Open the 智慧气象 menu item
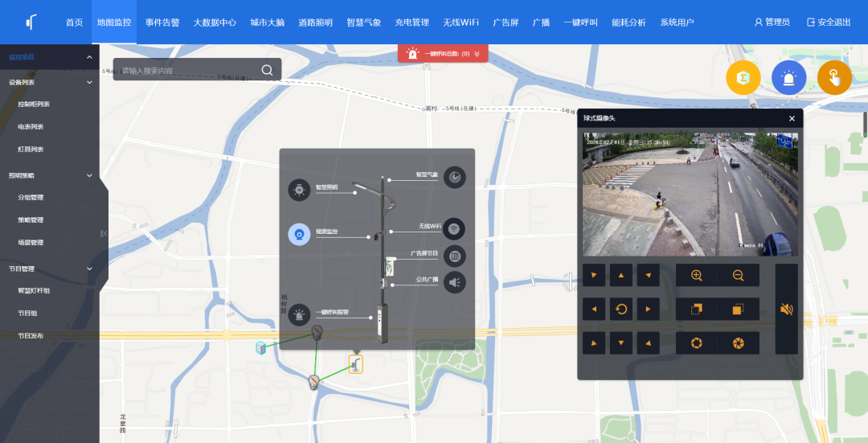 point(364,23)
